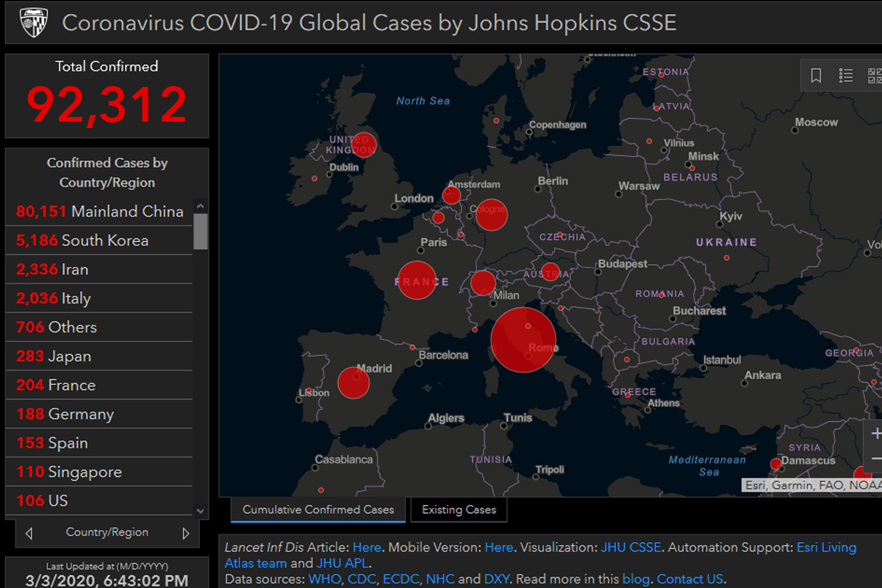Open the Lancet Inf Dis article Here link
This screenshot has height=588, width=882.
(x=367, y=548)
